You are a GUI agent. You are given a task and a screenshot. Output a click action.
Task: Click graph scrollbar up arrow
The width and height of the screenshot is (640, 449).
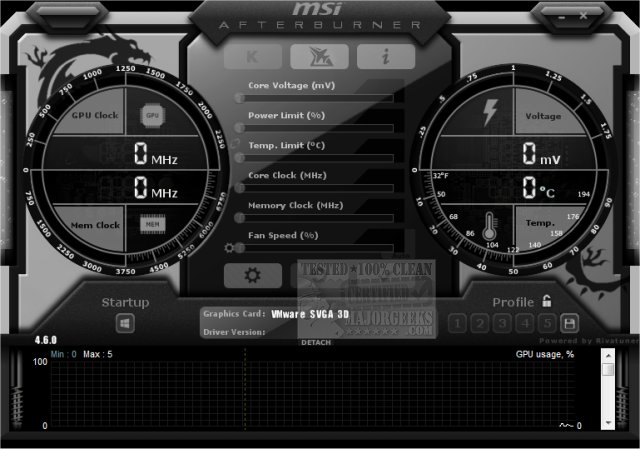coord(608,356)
